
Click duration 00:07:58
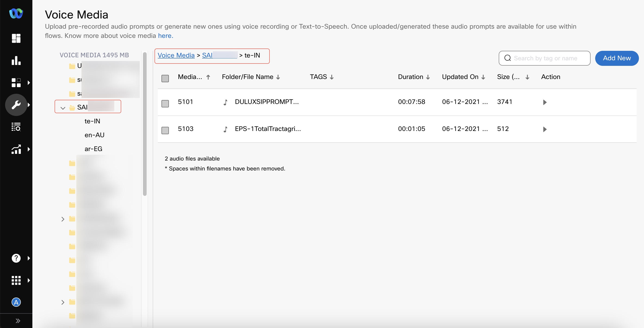(x=412, y=102)
